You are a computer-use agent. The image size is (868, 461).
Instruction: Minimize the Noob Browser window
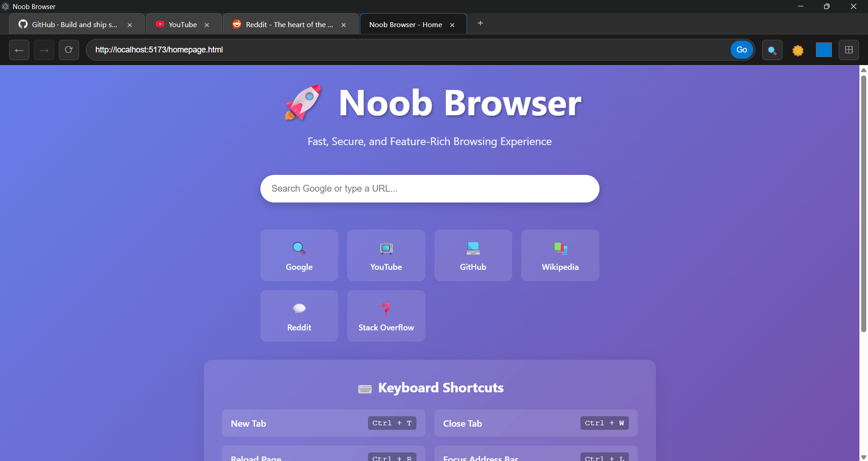[x=800, y=6]
